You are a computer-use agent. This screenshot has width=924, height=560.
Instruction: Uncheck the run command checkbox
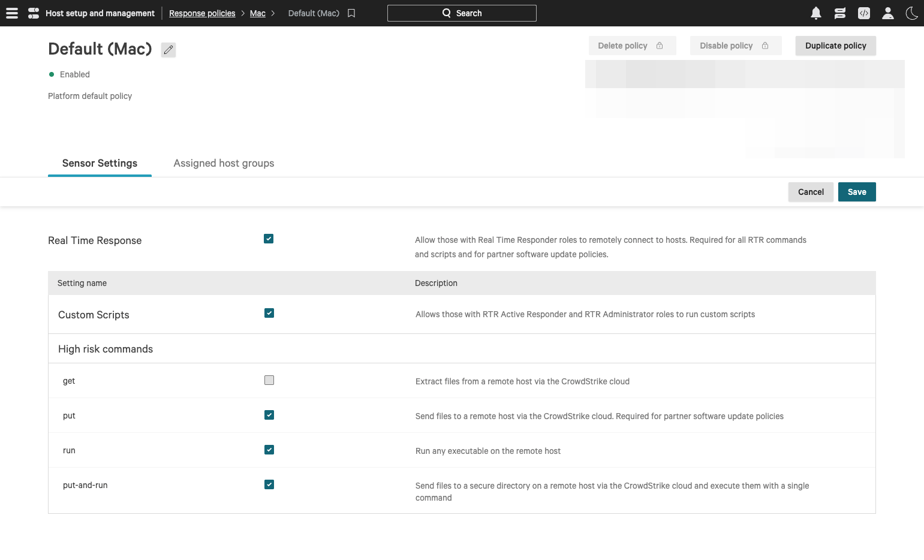[269, 450]
